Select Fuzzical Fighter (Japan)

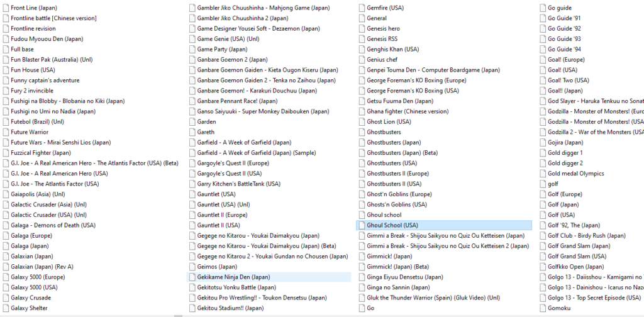(x=41, y=153)
